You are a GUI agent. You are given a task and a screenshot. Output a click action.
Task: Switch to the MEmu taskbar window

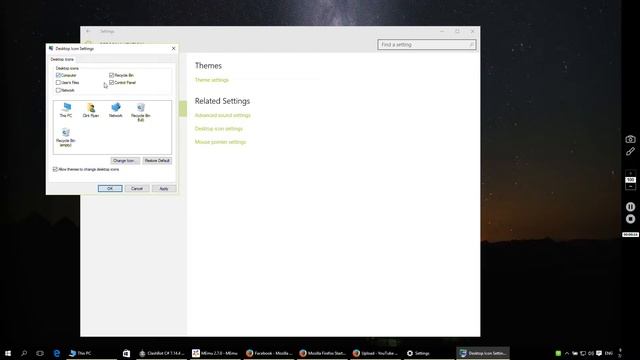[x=215, y=353]
